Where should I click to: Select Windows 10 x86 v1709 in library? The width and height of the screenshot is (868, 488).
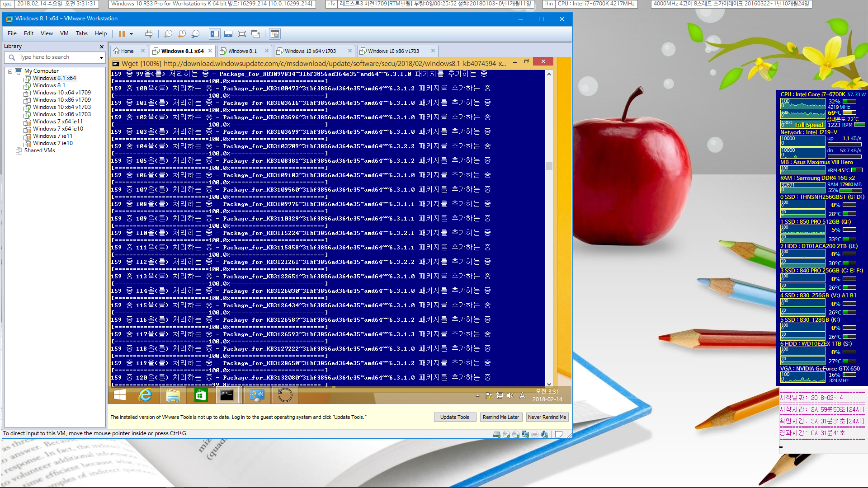[x=62, y=100]
